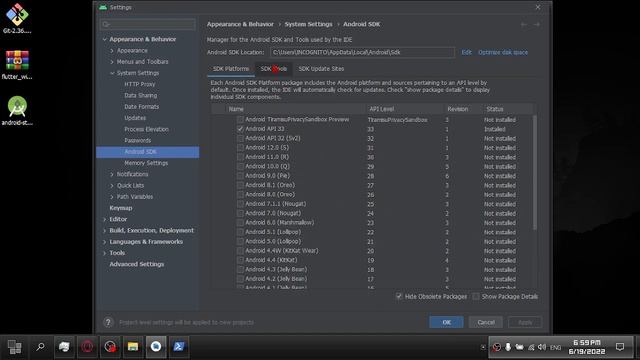Open Advanced Settings page
This screenshot has height=360, width=640.
[x=137, y=264]
